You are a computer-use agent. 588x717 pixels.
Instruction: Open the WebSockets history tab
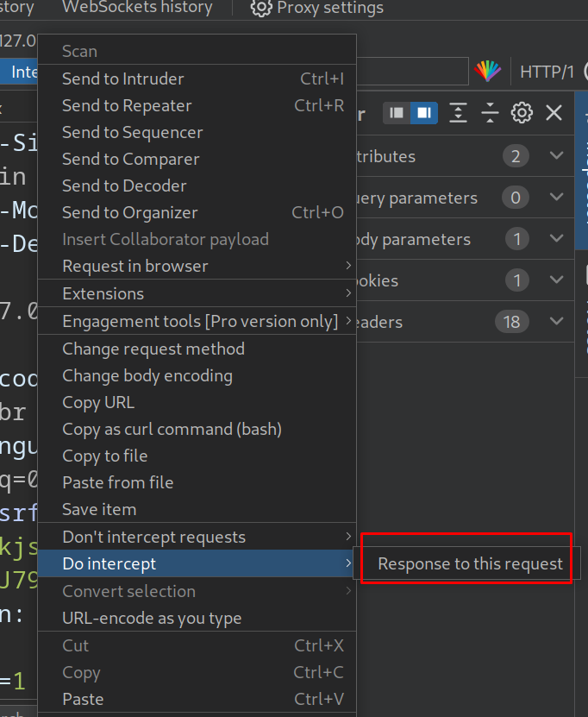[x=137, y=7]
